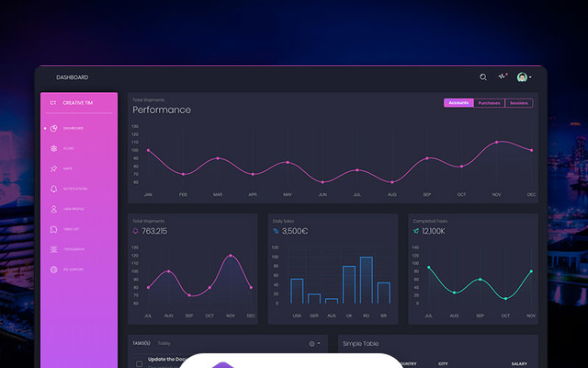Open the Tasks card gear settings dropdown

[314, 343]
